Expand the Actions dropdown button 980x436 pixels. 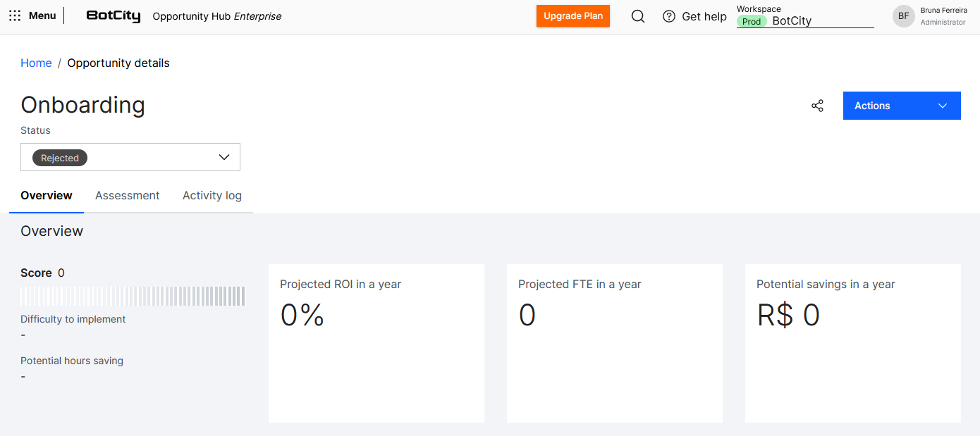901,106
